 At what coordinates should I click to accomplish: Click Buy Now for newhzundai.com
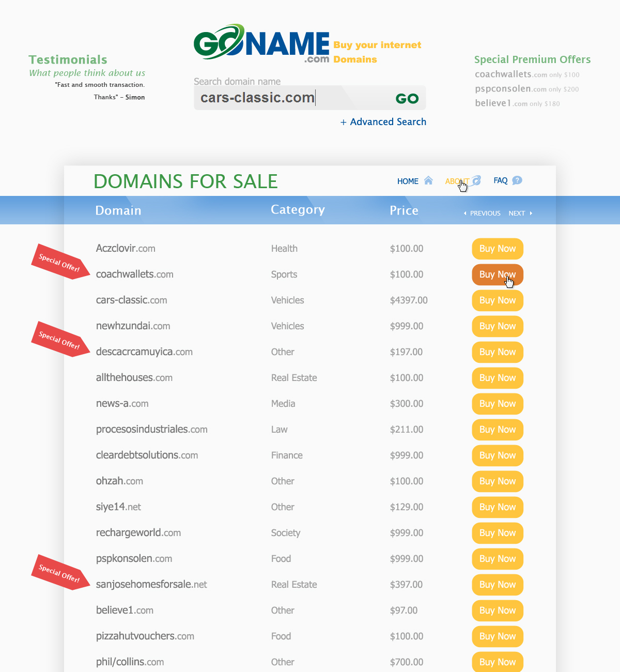[x=498, y=326]
